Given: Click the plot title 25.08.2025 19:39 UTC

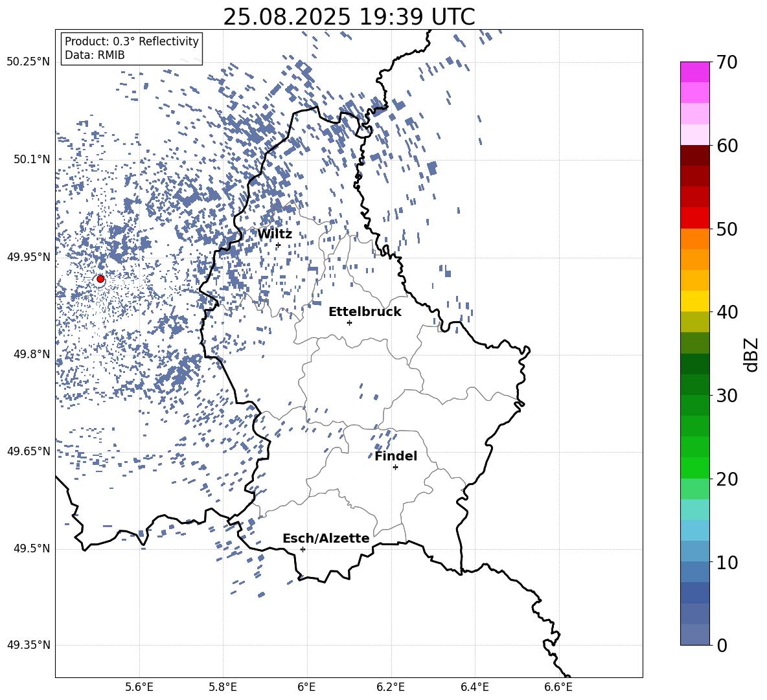Looking at the screenshot, I should (x=349, y=17).
